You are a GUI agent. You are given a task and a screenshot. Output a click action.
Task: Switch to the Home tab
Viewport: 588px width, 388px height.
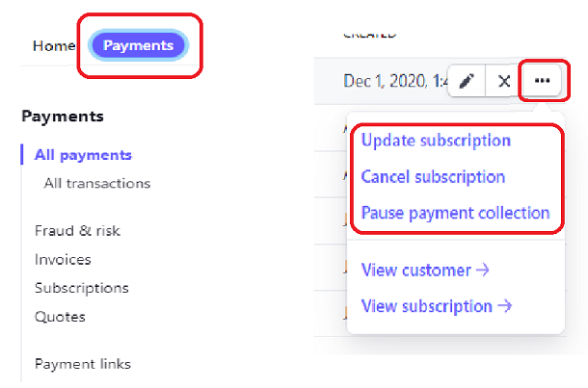pos(52,45)
